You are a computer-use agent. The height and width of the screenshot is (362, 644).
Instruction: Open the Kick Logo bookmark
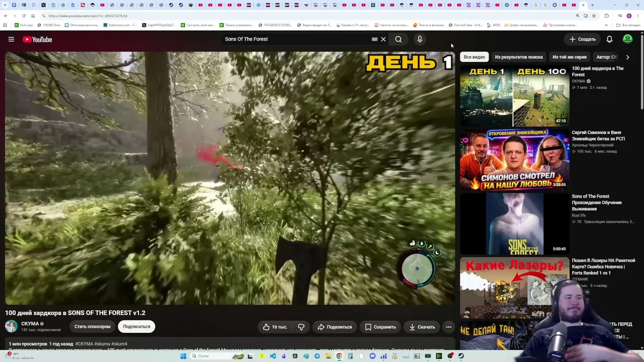coord(24,25)
